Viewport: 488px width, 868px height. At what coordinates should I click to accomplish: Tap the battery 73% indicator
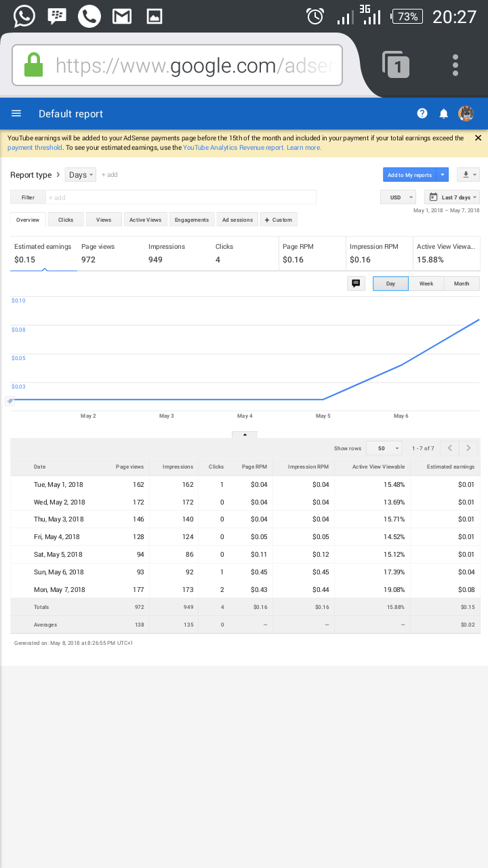(x=407, y=16)
